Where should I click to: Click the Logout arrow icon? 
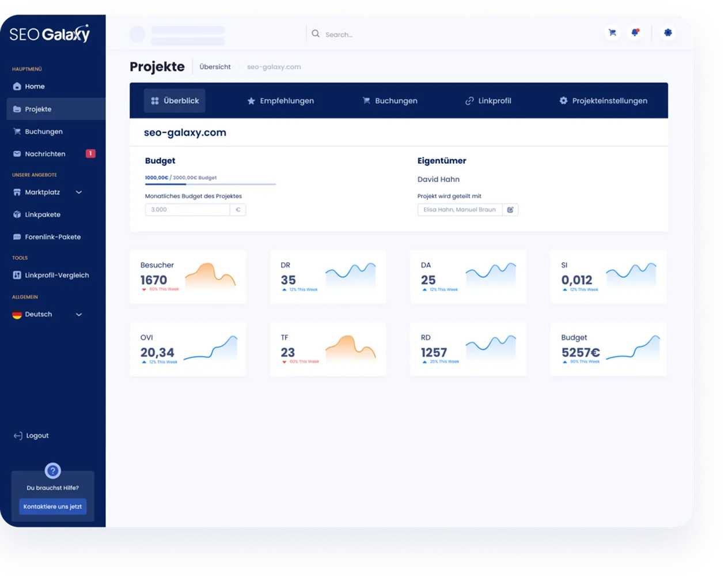pos(18,436)
